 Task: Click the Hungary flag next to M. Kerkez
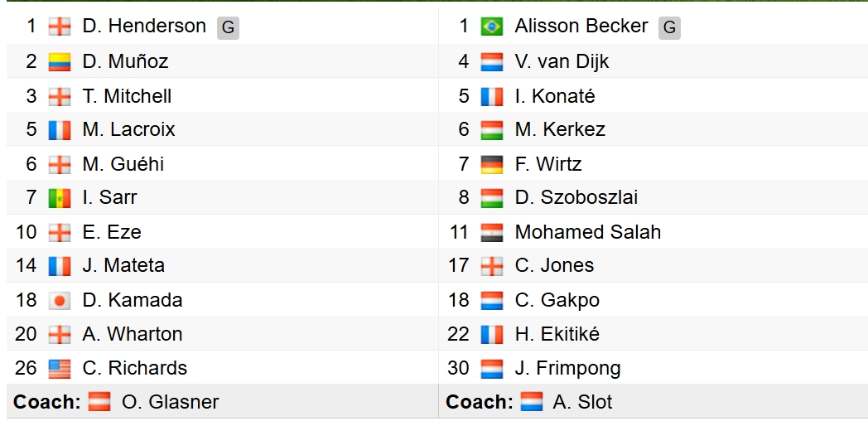[492, 130]
